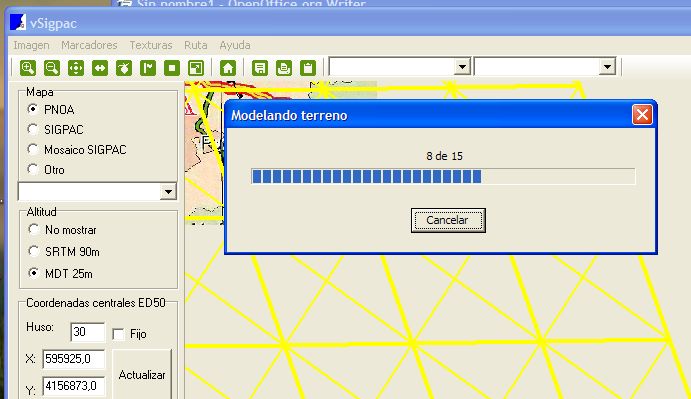Click the Actualizar button
Image resolution: width=691 pixels, height=399 pixels.
142,375
